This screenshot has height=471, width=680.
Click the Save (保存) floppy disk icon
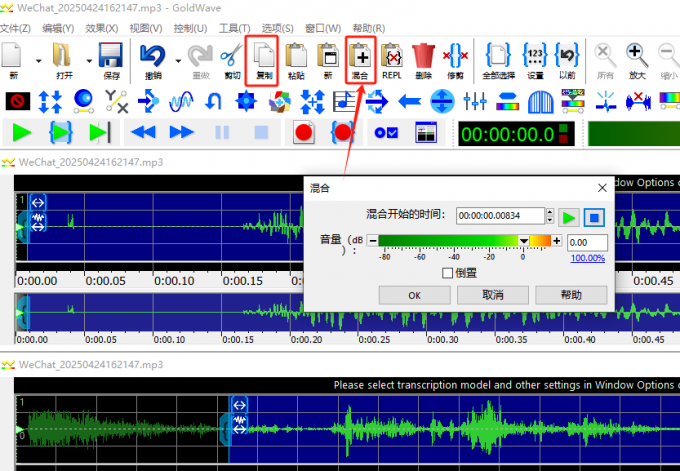tap(110, 56)
